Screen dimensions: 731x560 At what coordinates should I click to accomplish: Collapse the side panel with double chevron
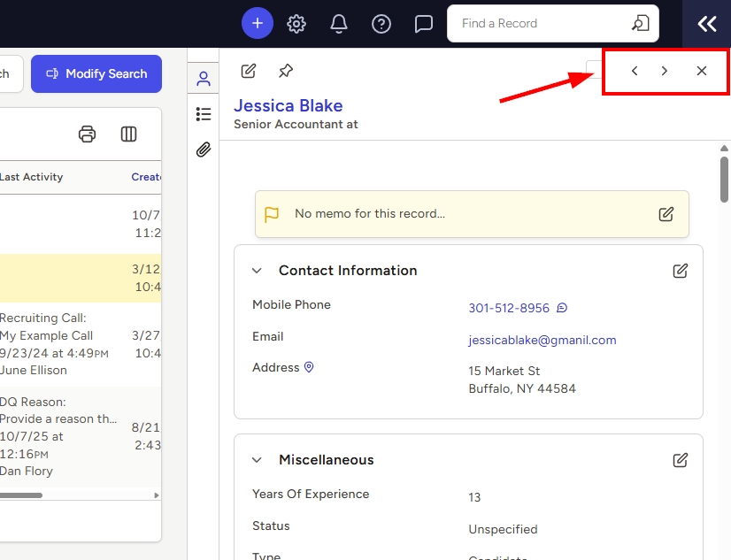point(706,24)
